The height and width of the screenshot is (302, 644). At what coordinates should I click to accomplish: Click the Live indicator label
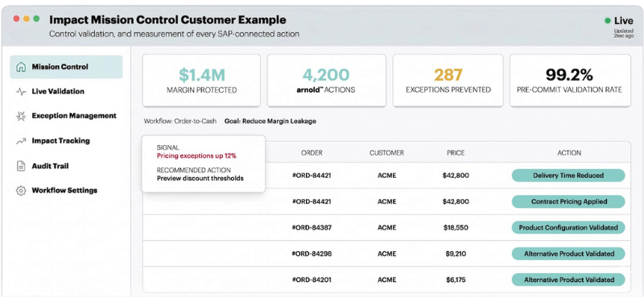[623, 21]
